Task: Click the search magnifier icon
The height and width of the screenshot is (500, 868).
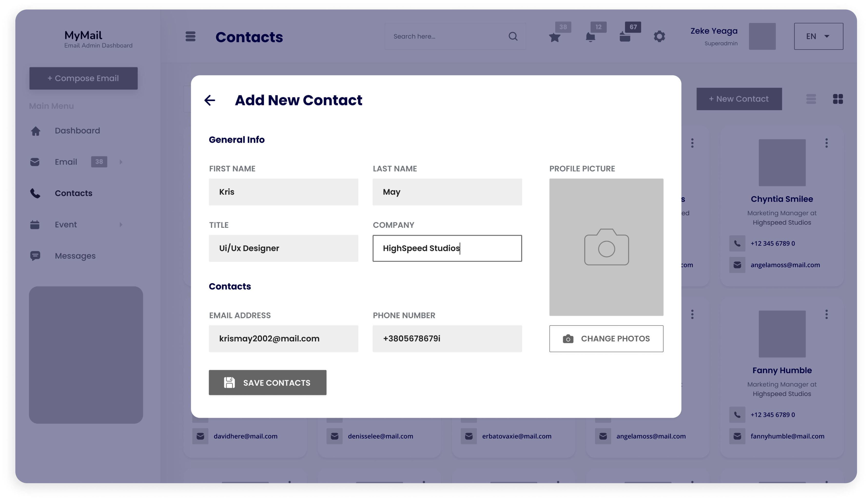Action: pos(513,36)
